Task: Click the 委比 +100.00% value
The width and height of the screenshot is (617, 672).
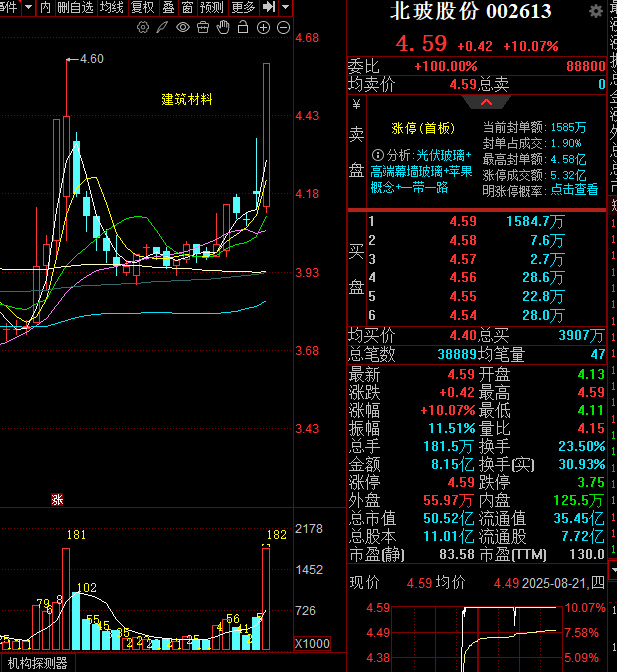Action: [446, 66]
